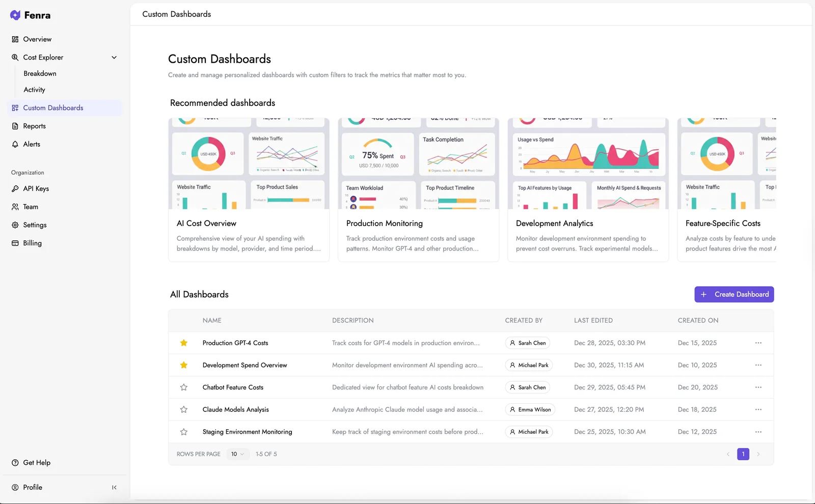Click the Fenra logo icon
815x504 pixels.
15,15
